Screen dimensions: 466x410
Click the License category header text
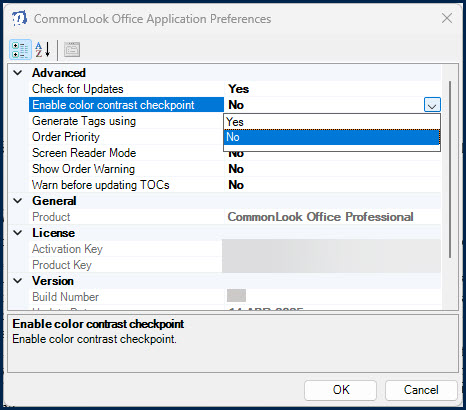point(53,233)
